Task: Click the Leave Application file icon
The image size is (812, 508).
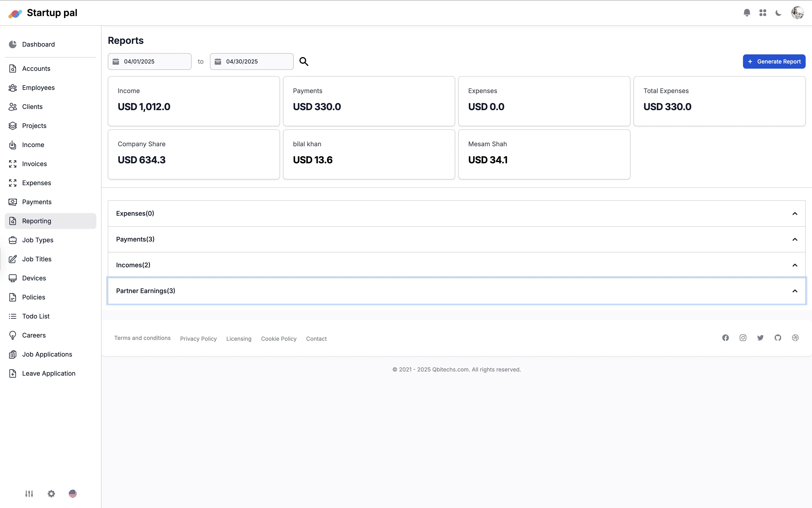Action: pyautogui.click(x=13, y=374)
